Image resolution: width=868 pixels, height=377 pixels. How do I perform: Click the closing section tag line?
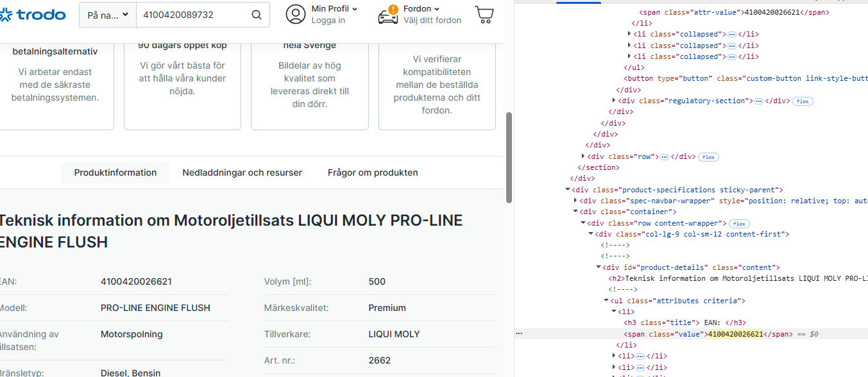point(599,167)
